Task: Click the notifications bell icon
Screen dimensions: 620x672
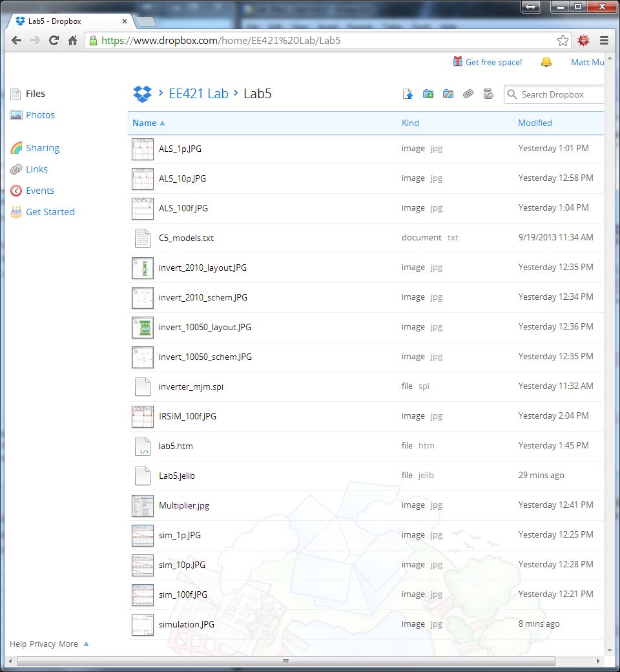Action: coord(546,62)
